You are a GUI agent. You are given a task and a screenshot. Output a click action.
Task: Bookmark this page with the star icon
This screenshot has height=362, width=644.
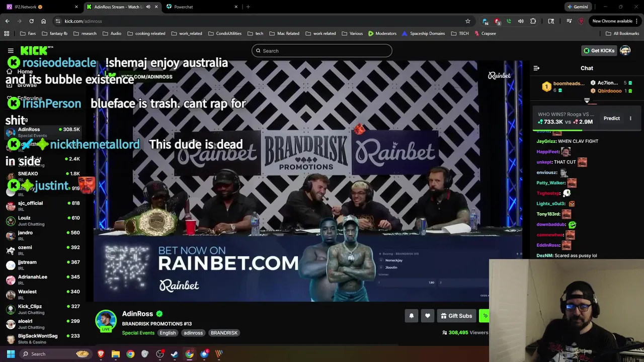tap(468, 21)
